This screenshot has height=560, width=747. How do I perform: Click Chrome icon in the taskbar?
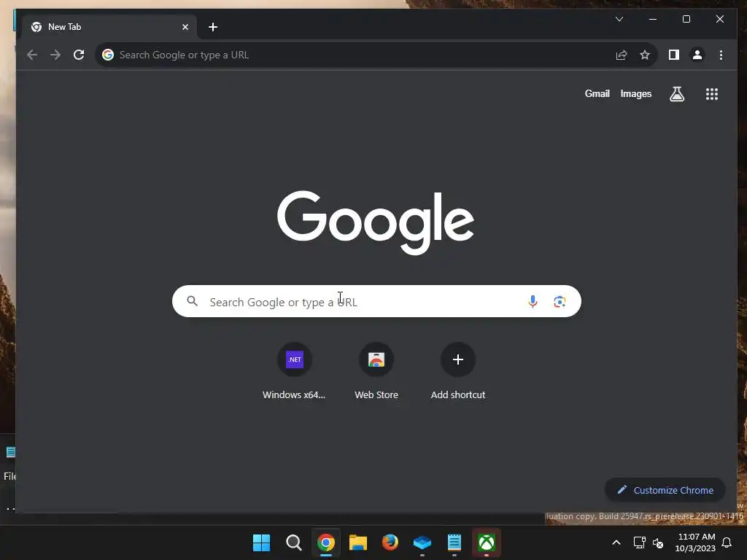coord(326,542)
